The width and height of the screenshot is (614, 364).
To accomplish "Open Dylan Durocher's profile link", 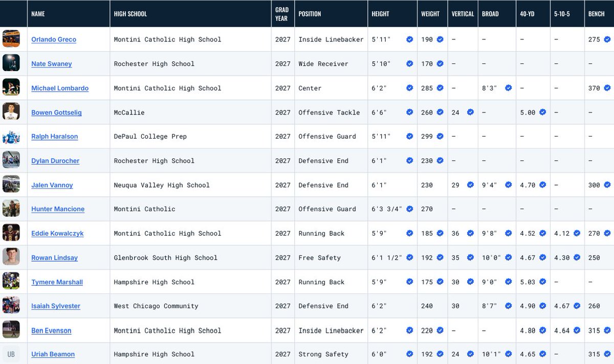I will pyautogui.click(x=55, y=161).
